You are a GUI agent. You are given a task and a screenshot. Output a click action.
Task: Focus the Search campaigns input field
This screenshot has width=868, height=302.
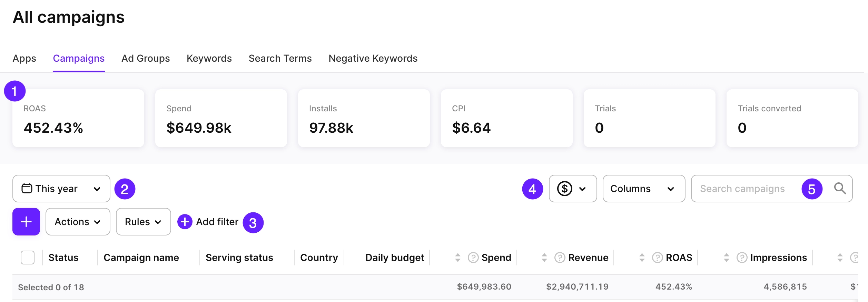pyautogui.click(x=745, y=189)
